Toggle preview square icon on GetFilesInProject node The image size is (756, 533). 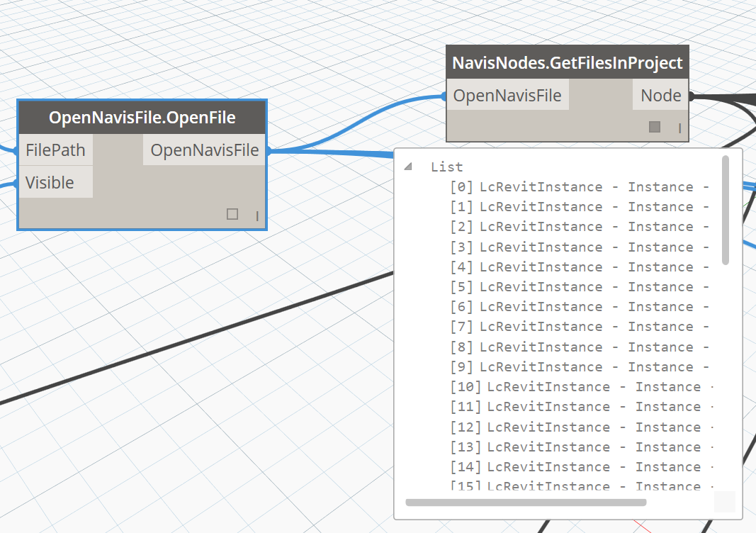coord(655,127)
